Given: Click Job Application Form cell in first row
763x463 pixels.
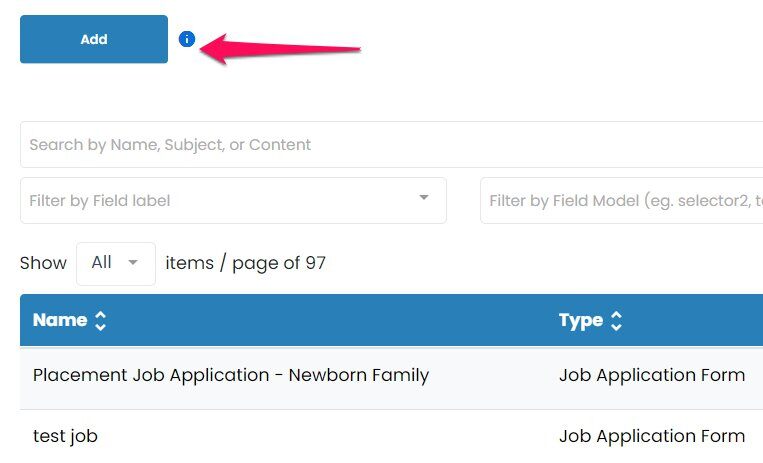Looking at the screenshot, I should pyautogui.click(x=652, y=375).
